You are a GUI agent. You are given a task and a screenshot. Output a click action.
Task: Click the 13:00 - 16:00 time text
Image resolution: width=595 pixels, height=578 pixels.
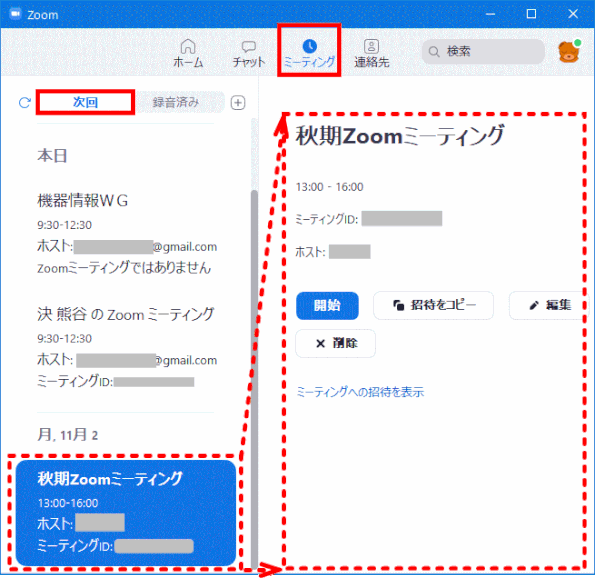point(329,187)
